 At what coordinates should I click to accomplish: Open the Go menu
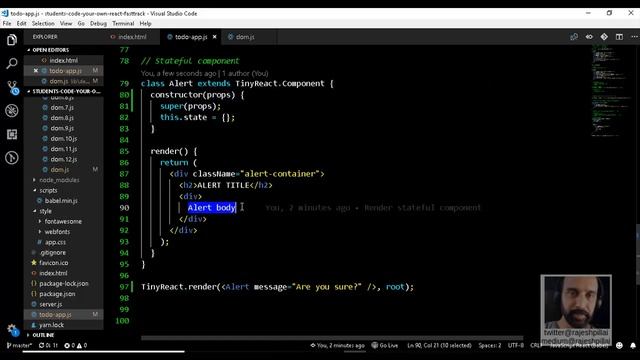click(x=81, y=24)
